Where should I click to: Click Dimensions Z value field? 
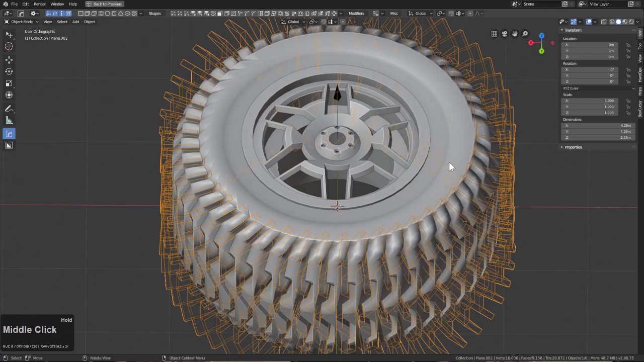click(x=597, y=137)
